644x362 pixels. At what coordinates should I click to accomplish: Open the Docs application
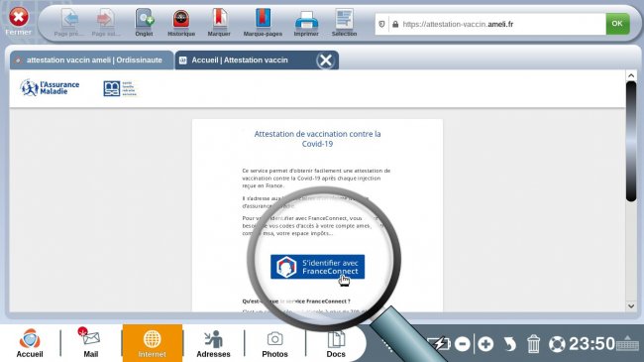click(x=336, y=343)
